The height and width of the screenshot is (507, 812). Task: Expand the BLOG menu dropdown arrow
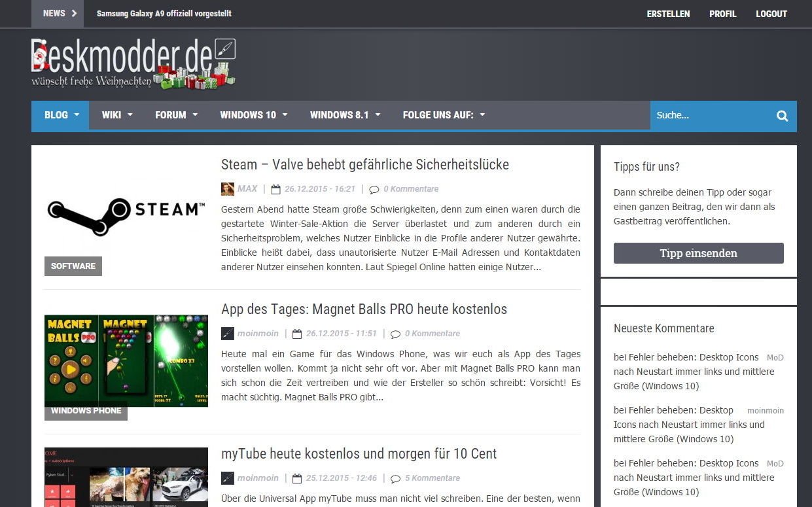77,114
